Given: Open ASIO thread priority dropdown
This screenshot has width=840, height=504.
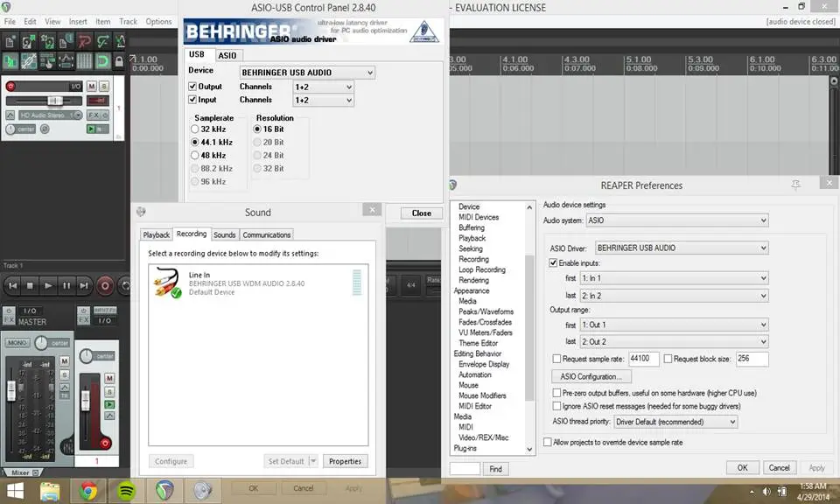Looking at the screenshot, I should click(x=675, y=422).
